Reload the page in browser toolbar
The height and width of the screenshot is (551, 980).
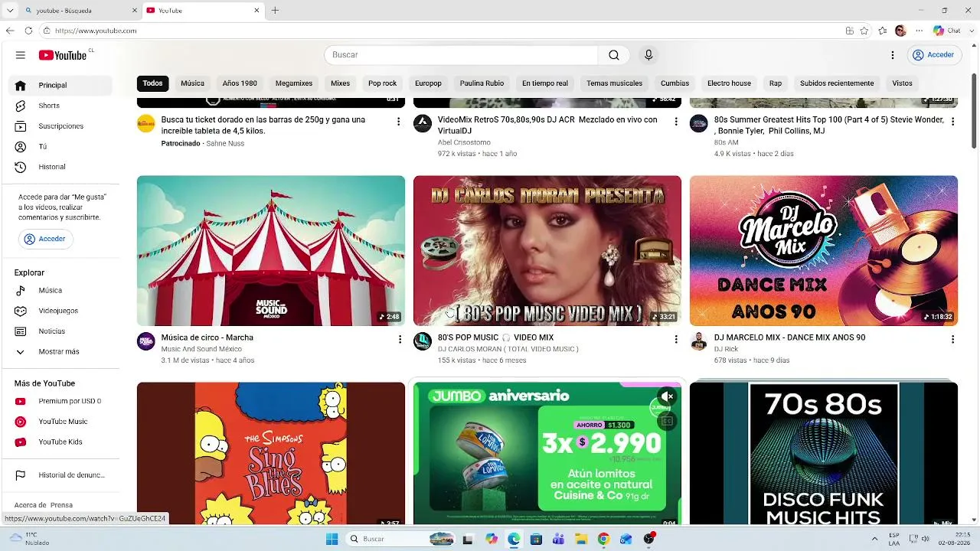28,31
